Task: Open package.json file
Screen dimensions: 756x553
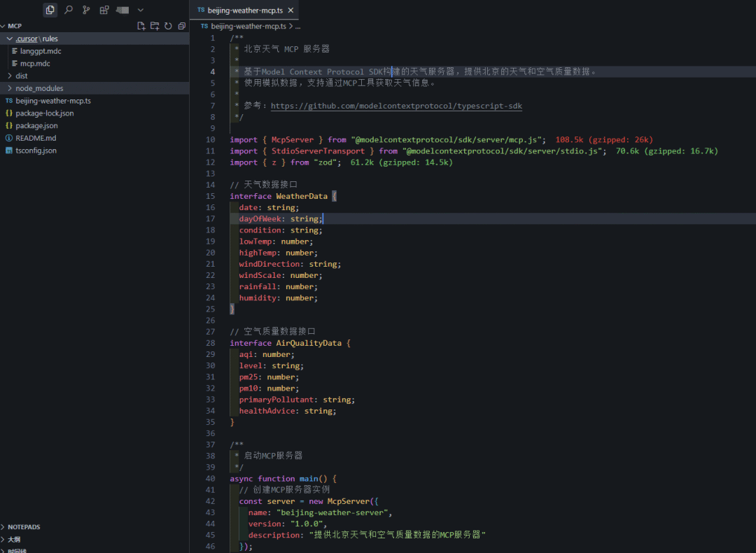Action: pyautogui.click(x=36, y=126)
